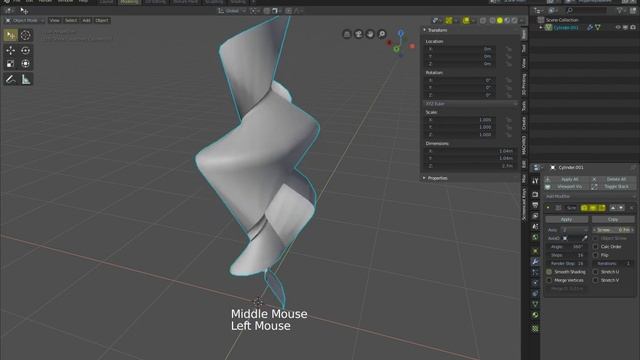Enable the Flip checkbox
Image resolution: width=640 pixels, height=360 pixels.
tap(596, 255)
